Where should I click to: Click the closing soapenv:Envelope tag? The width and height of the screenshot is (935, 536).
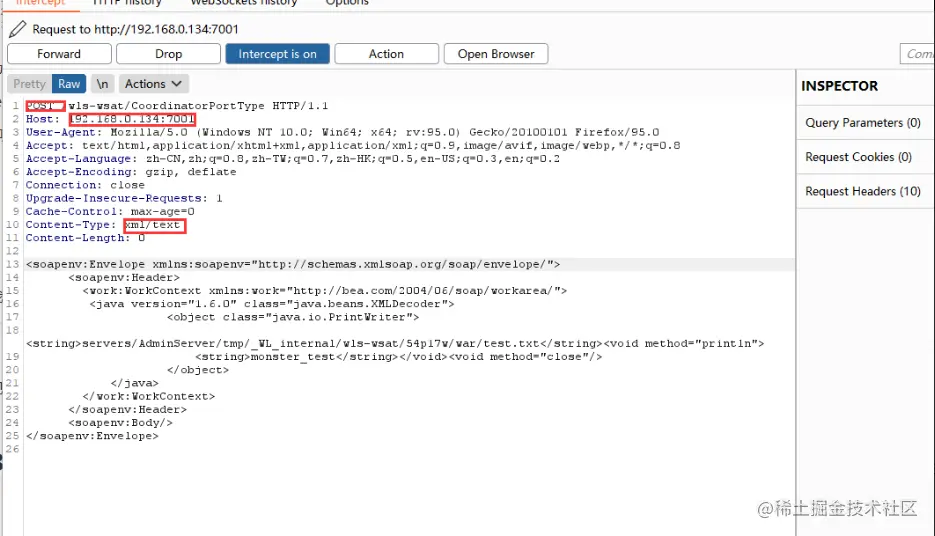92,436
